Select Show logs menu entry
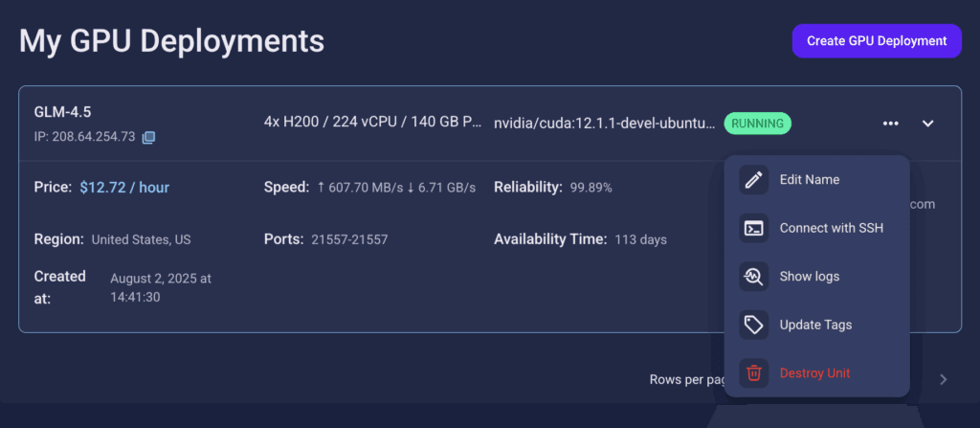The width and height of the screenshot is (980, 428). pos(809,276)
